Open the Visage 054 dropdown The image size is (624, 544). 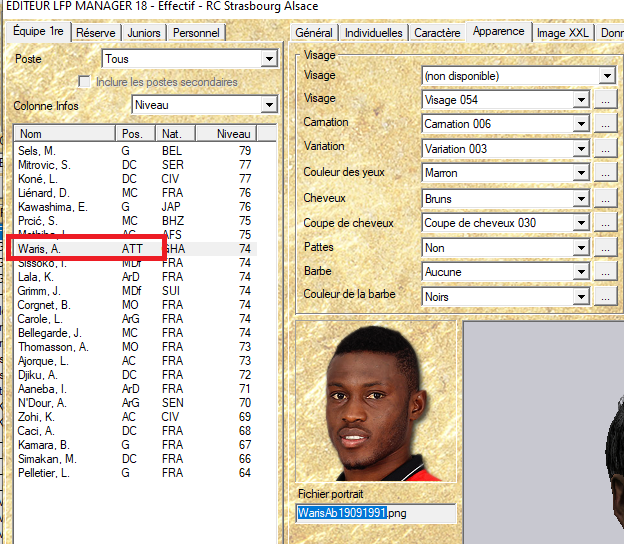coord(505,99)
